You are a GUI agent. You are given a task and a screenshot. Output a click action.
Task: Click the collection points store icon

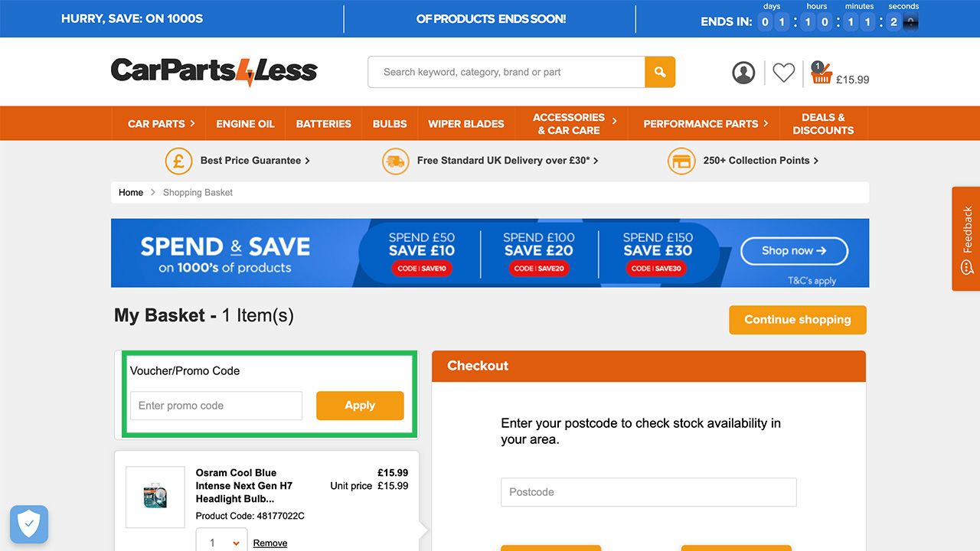681,161
